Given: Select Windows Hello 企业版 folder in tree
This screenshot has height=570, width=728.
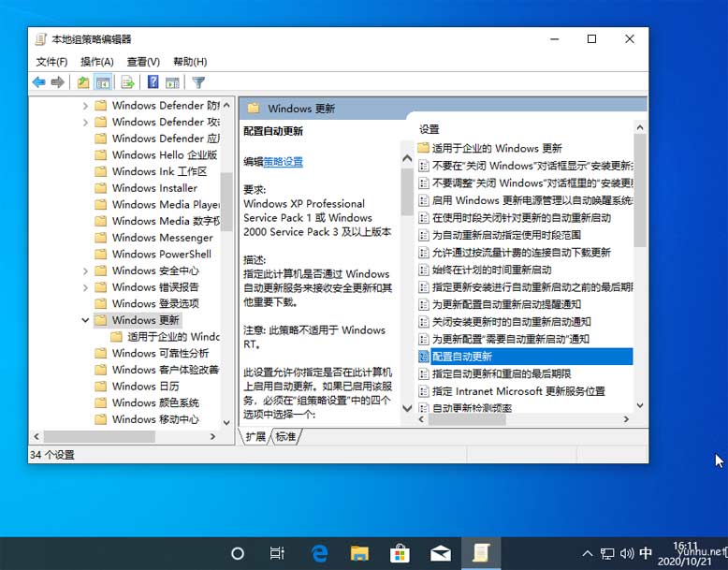Looking at the screenshot, I should pos(156,154).
